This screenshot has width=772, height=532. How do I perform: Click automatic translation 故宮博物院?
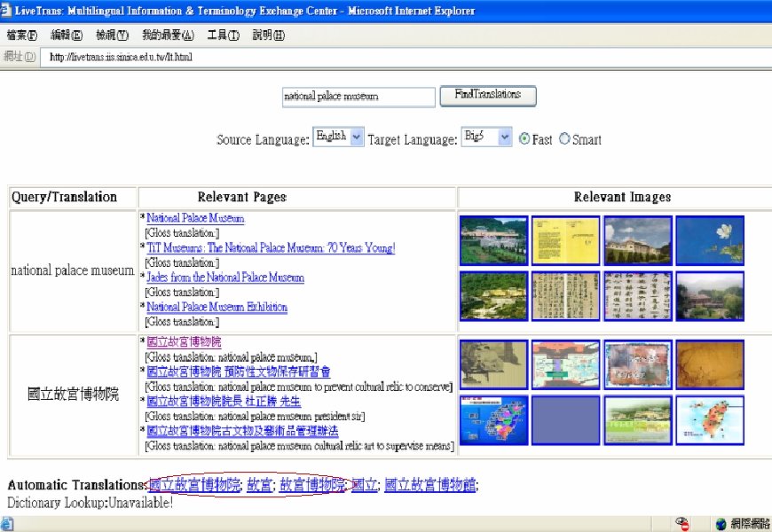coord(312,485)
